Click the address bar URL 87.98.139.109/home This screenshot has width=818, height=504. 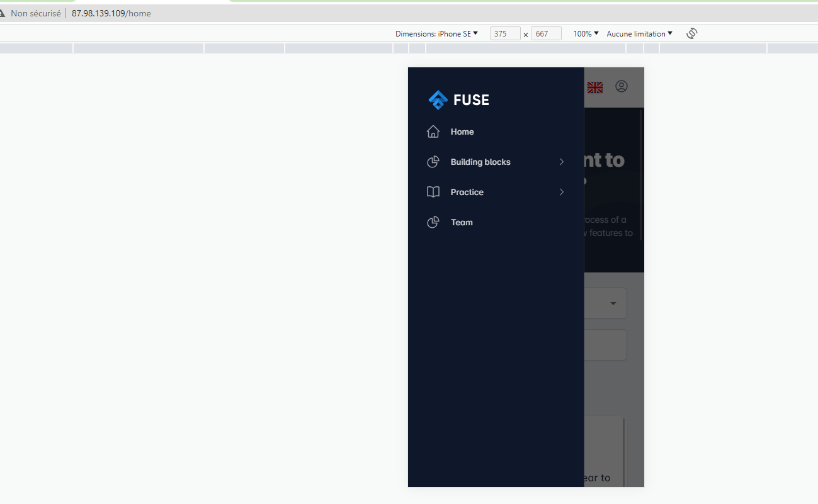(x=111, y=13)
